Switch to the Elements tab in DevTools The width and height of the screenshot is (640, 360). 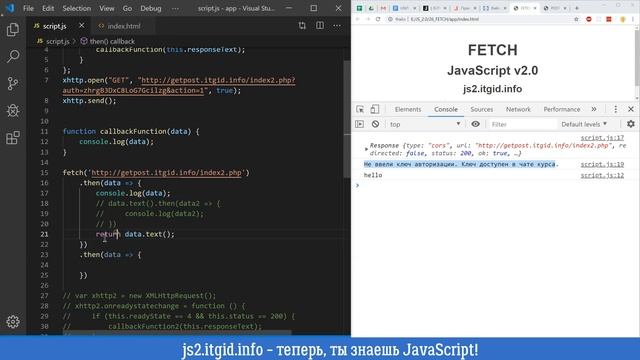(408, 109)
